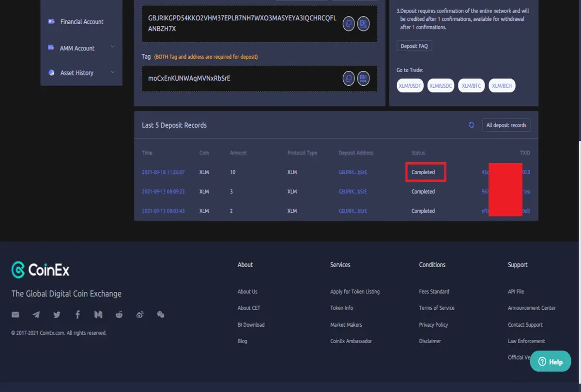Go to XLM/USDC trading pair
This screenshot has height=392, width=581.
click(x=441, y=86)
